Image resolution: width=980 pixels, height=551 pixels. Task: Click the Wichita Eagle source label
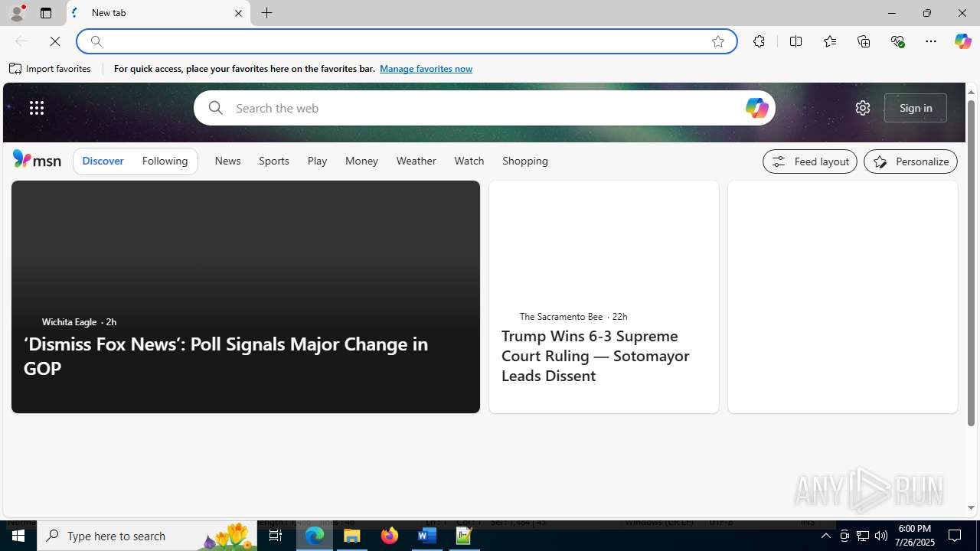69,322
